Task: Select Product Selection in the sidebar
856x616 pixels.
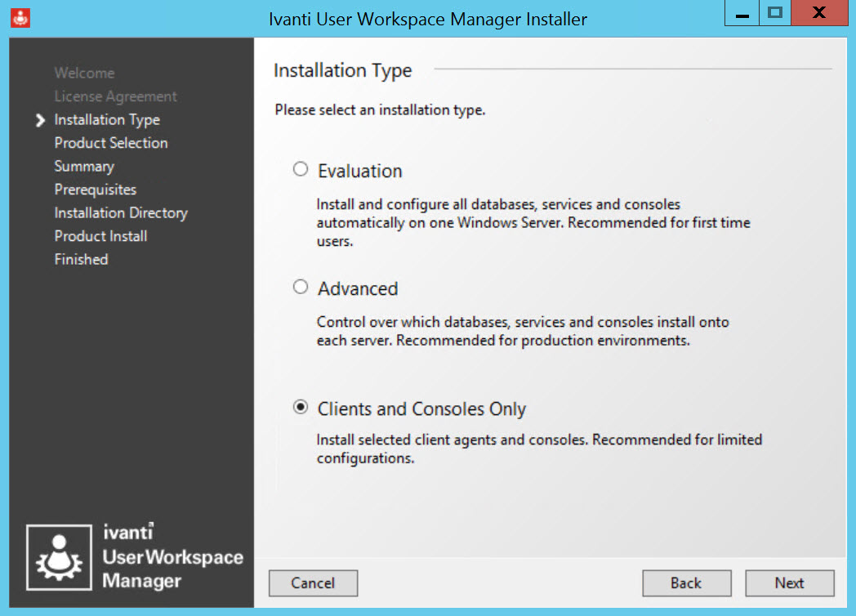Action: [x=111, y=142]
